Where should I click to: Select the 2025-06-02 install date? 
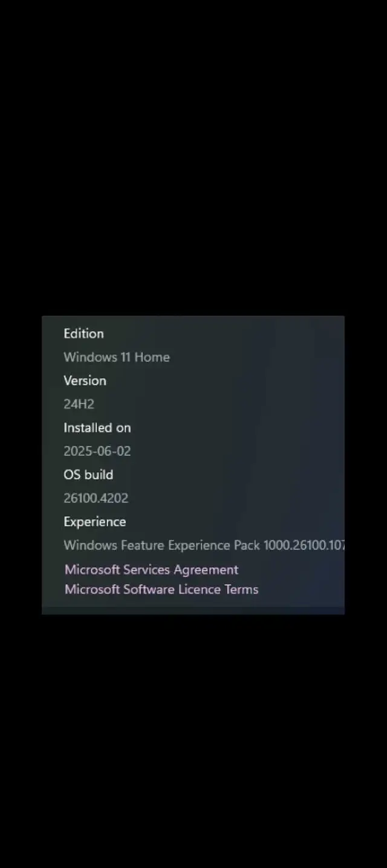[x=97, y=451]
